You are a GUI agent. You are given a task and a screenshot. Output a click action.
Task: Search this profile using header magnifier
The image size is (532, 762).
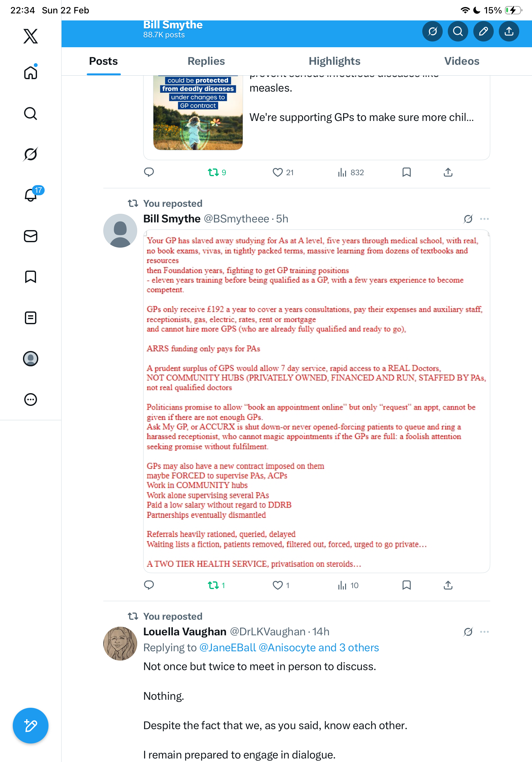point(458,31)
